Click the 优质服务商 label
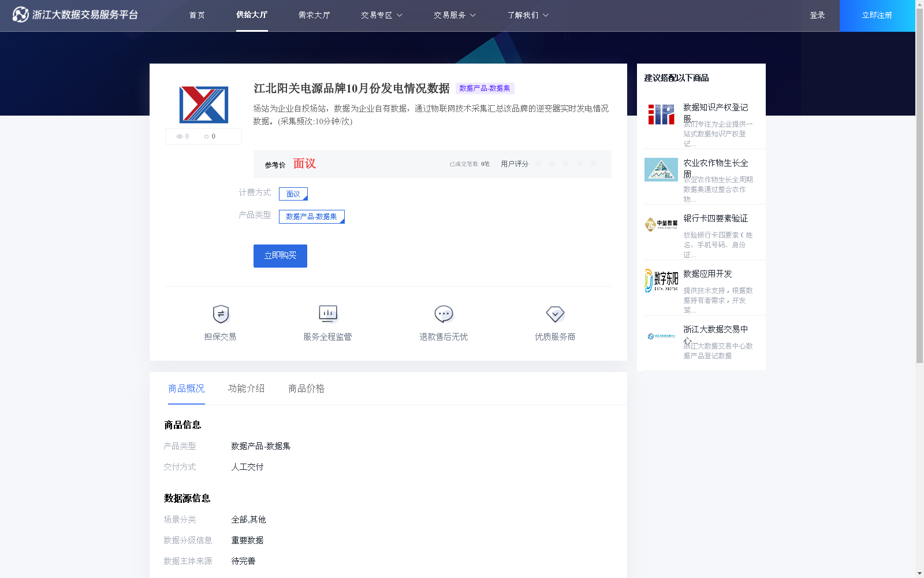This screenshot has height=578, width=924. (x=555, y=337)
